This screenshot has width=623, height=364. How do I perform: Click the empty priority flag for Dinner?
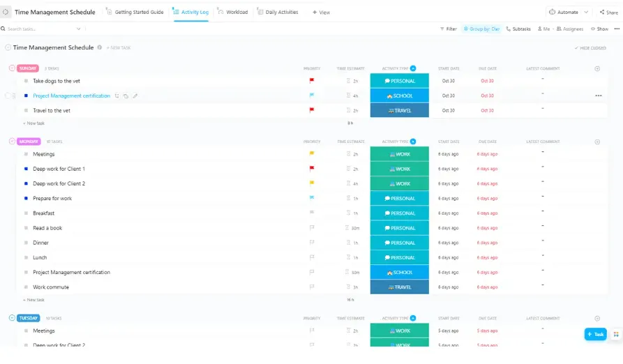(312, 242)
